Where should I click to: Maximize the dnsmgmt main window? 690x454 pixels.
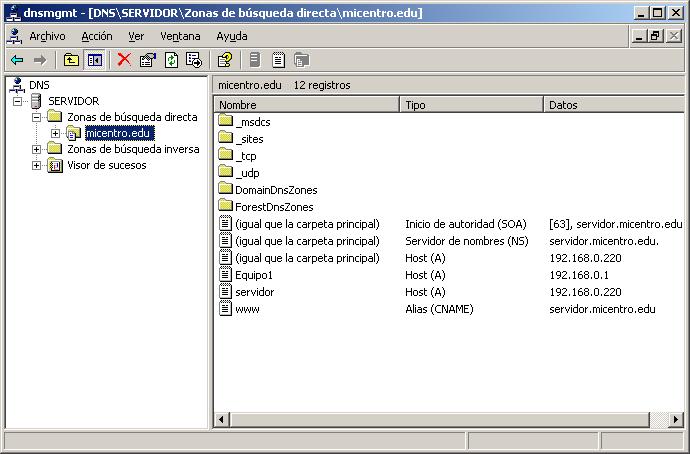click(657, 13)
